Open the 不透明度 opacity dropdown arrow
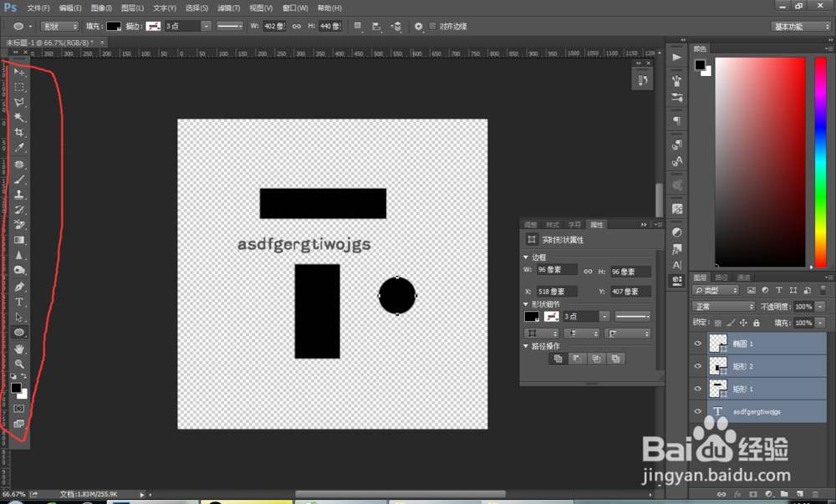The width and height of the screenshot is (836, 504). (821, 307)
